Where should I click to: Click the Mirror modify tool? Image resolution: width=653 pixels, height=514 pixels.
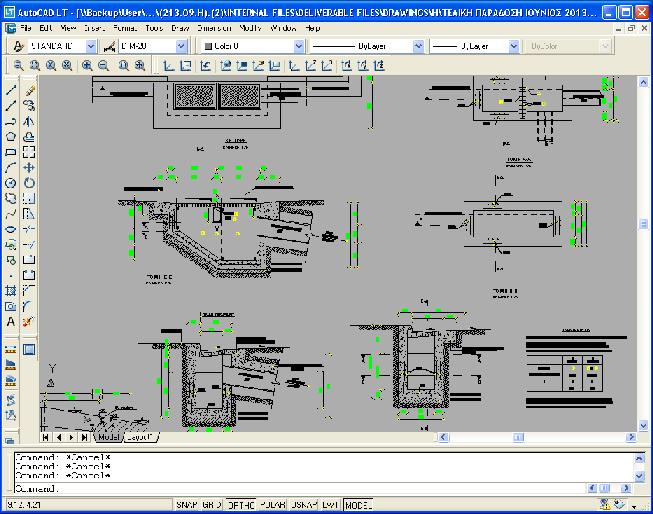29,121
